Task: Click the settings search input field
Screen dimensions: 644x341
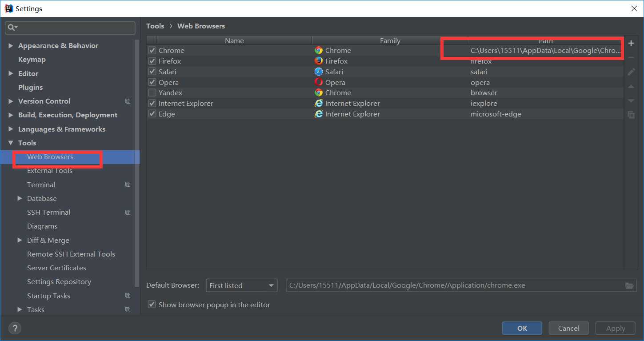Action: pyautogui.click(x=70, y=28)
